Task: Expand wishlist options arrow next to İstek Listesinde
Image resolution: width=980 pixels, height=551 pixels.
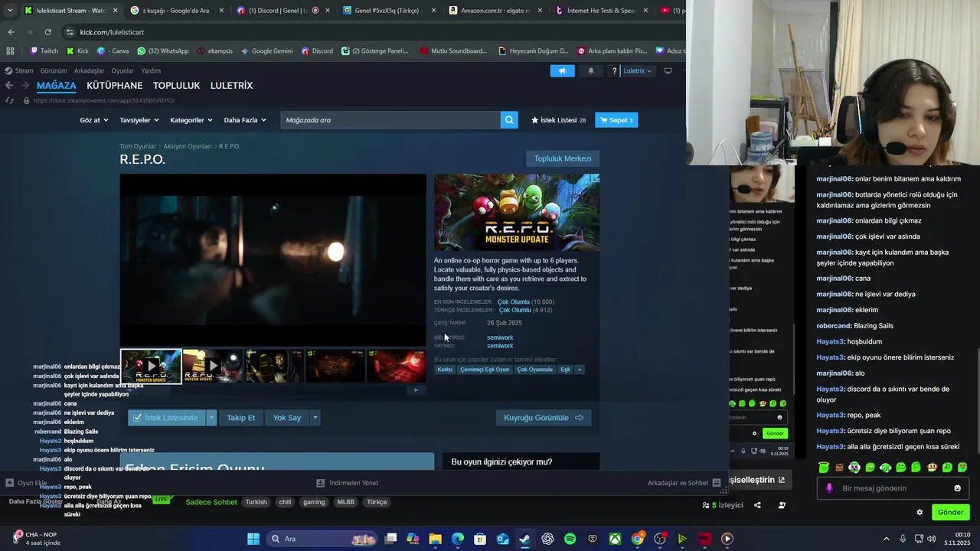Action: click(211, 418)
